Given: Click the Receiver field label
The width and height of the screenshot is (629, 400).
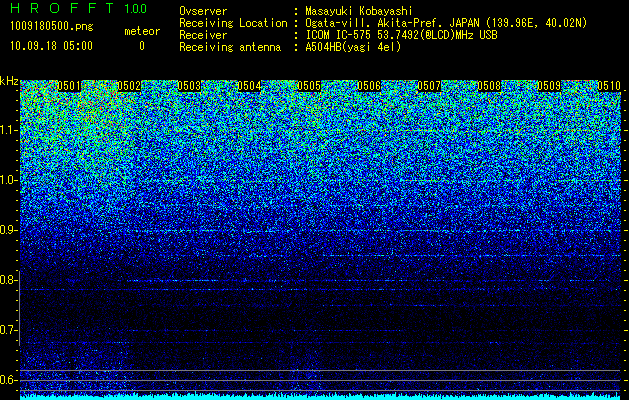Looking at the screenshot, I should (x=203, y=35).
